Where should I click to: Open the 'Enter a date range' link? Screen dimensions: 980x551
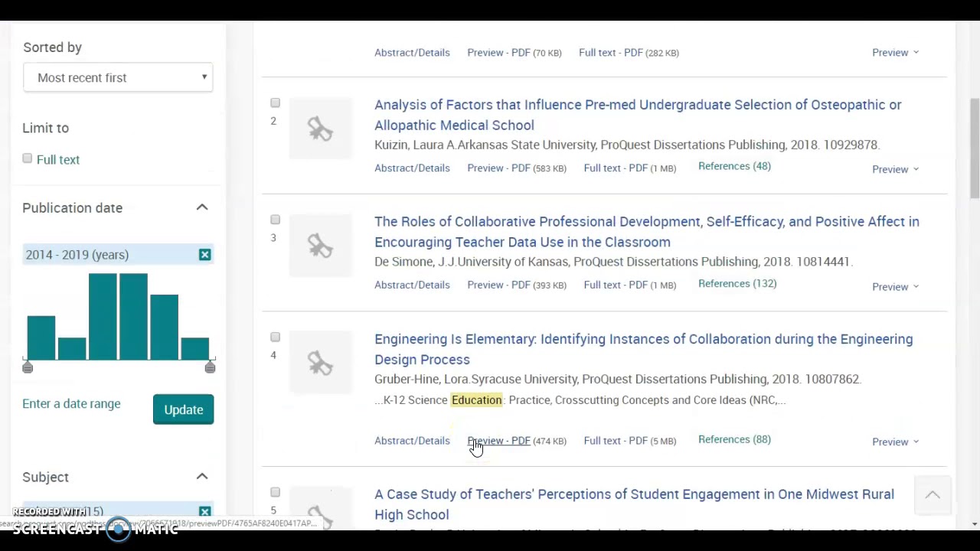(x=71, y=403)
